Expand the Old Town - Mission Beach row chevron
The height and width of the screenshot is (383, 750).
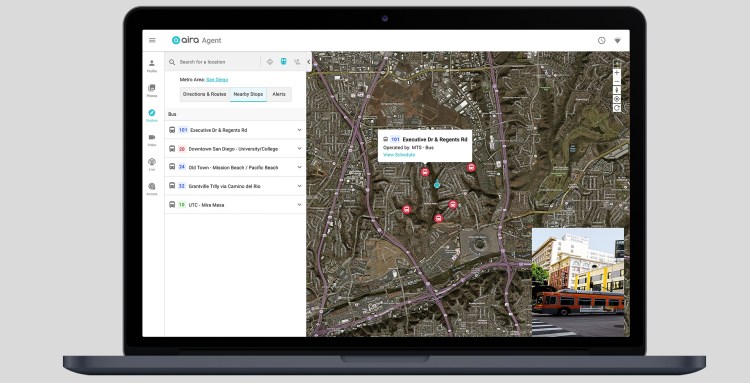(299, 167)
